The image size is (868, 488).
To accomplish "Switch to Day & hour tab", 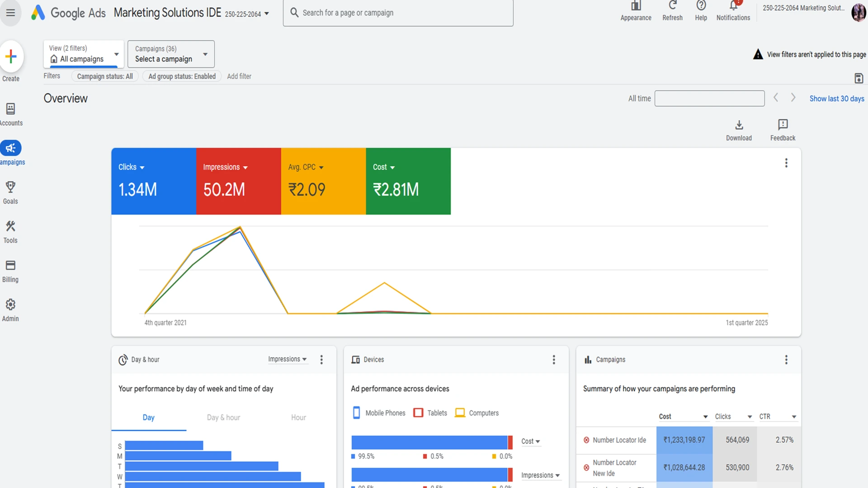I will coord(223,418).
